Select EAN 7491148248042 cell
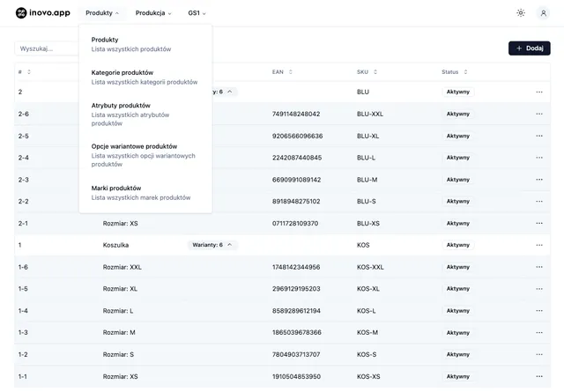The height and width of the screenshot is (392, 564). (296, 114)
